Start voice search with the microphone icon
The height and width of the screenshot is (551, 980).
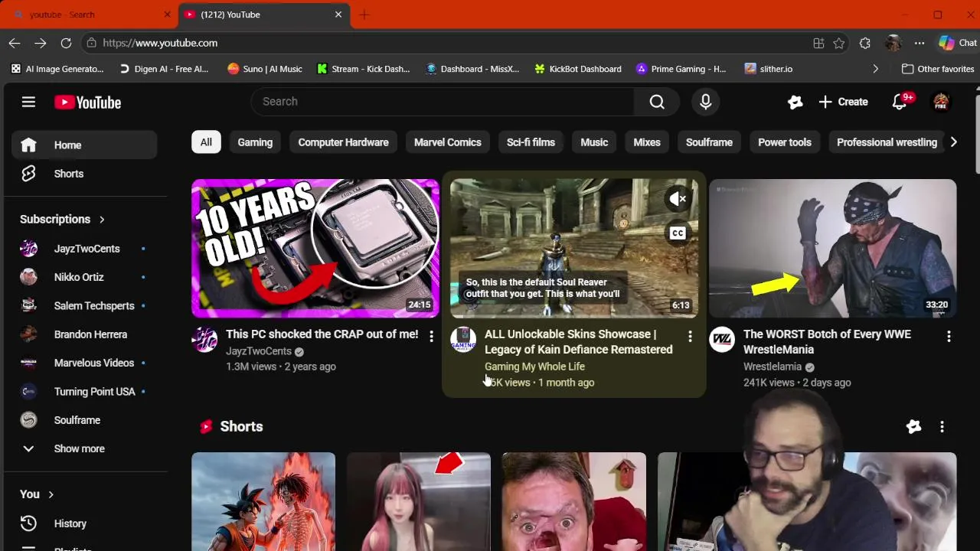pos(706,102)
